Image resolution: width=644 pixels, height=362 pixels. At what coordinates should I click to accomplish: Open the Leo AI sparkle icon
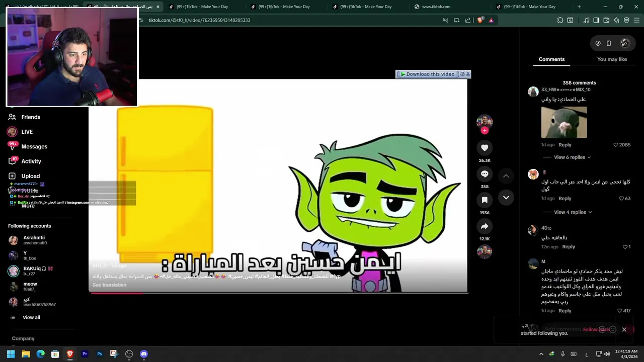[x=616, y=20]
